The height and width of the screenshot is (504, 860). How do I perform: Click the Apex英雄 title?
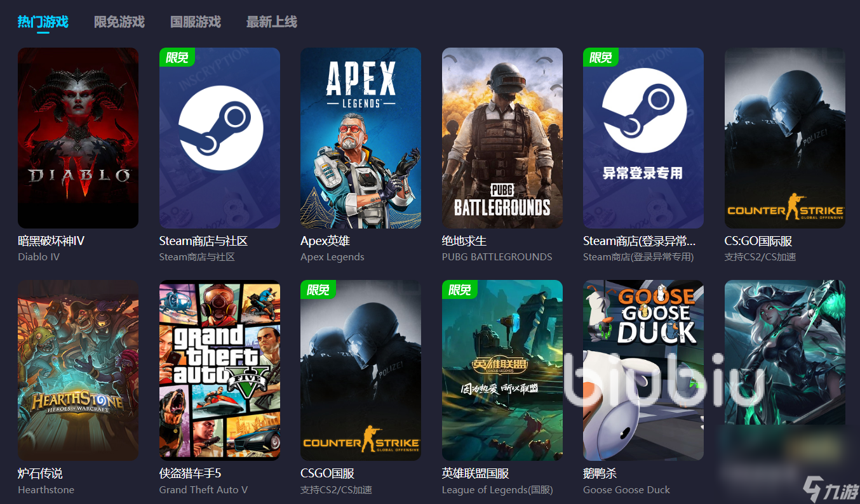pyautogui.click(x=325, y=241)
